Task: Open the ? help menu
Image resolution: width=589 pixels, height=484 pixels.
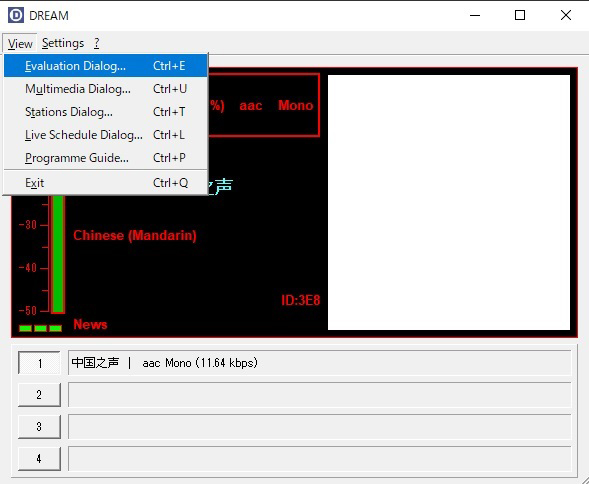Action: pos(97,43)
